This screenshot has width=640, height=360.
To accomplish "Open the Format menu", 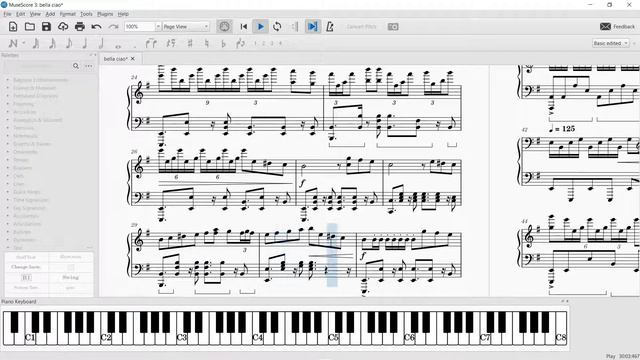I will point(67,14).
